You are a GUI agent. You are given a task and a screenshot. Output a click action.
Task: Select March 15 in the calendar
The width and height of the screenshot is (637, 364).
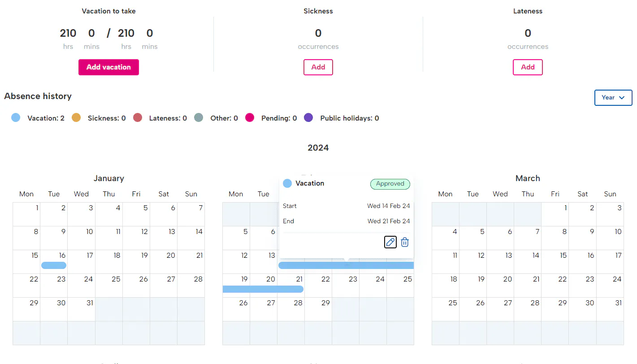tap(555, 261)
